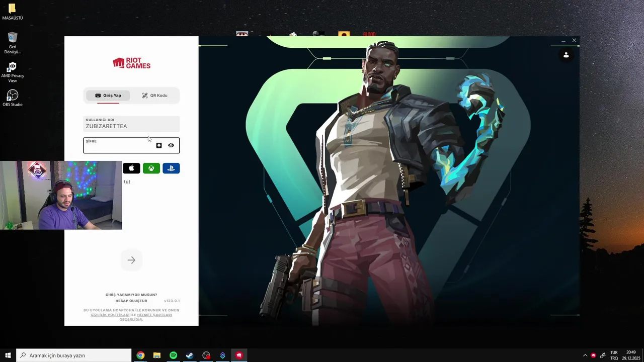Click the v123.0.1 version text

(172, 301)
